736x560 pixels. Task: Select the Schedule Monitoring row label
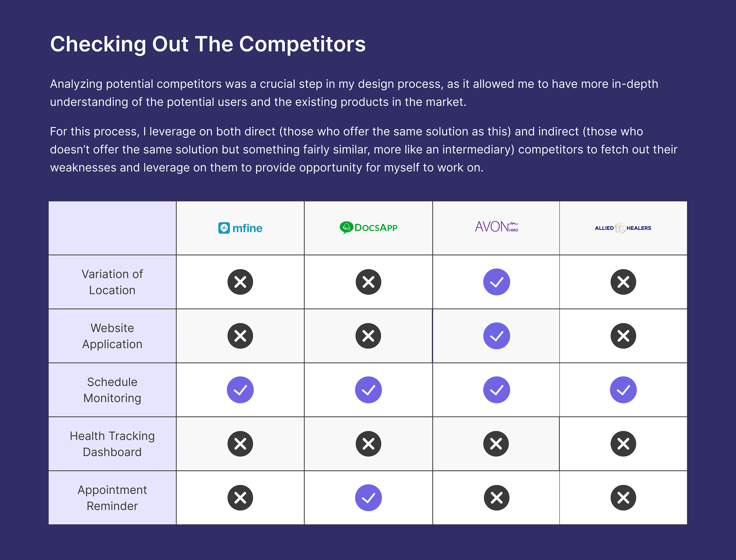click(112, 390)
